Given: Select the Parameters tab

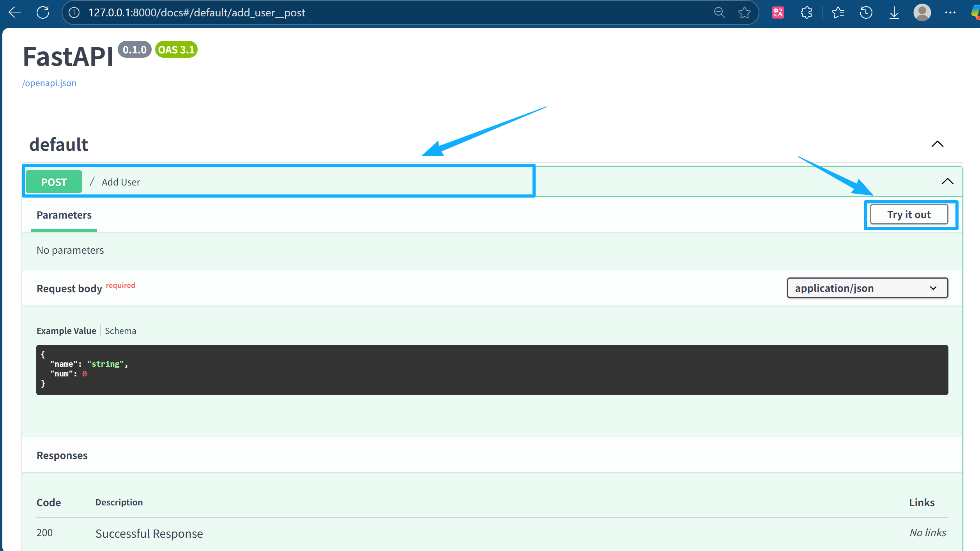Looking at the screenshot, I should pos(64,215).
